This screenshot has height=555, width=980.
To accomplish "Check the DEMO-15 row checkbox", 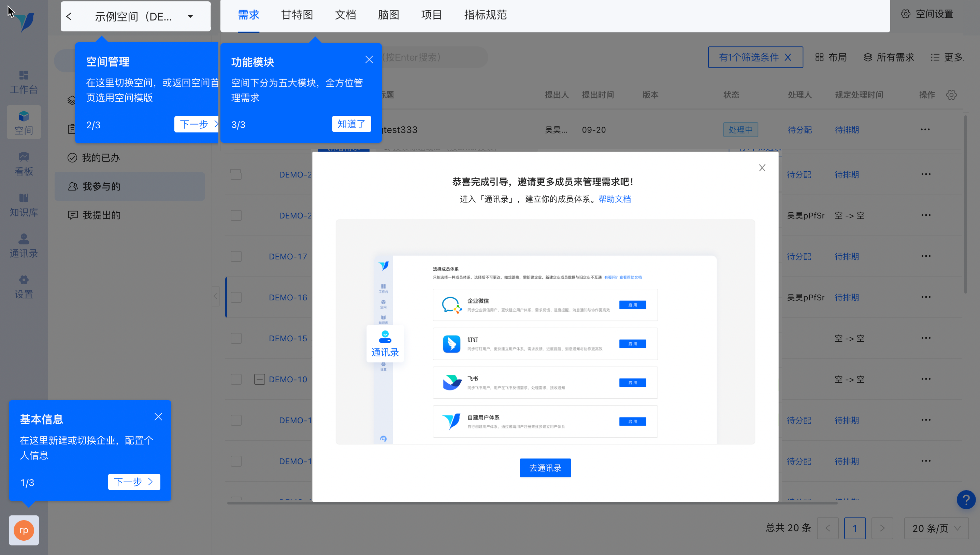I will 236,338.
